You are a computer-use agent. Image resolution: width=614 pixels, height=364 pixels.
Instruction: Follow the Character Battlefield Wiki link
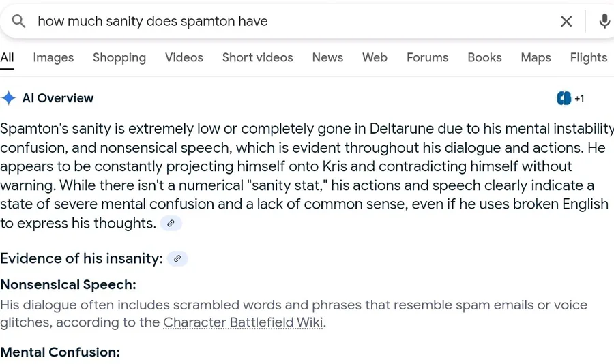[243, 322]
